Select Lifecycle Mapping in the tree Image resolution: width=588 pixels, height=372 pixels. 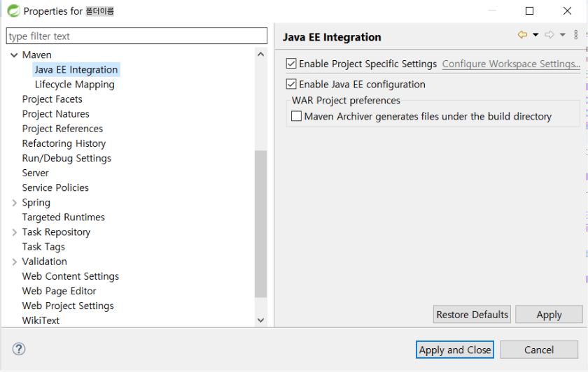point(75,85)
